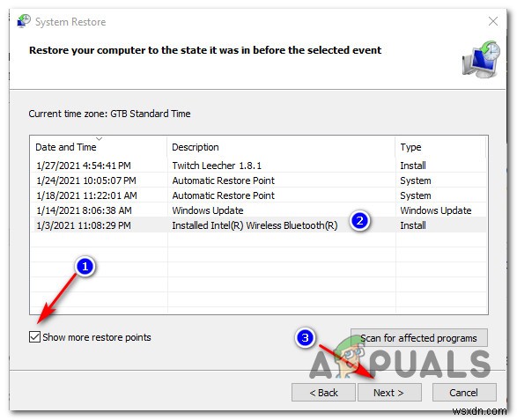
Task: Click the 1/3/2021 11:08:29 PM date cell
Action: click(84, 225)
